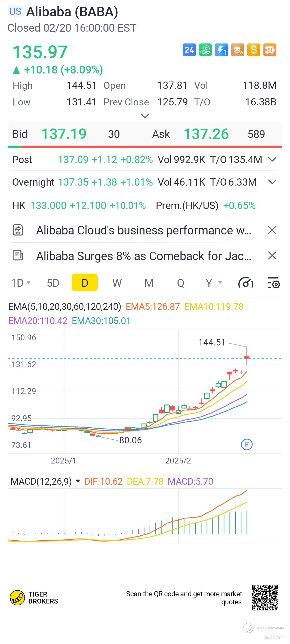Tap the orange dollar sign icon
Screen dimensions: 290x644
pyautogui.click(x=254, y=50)
